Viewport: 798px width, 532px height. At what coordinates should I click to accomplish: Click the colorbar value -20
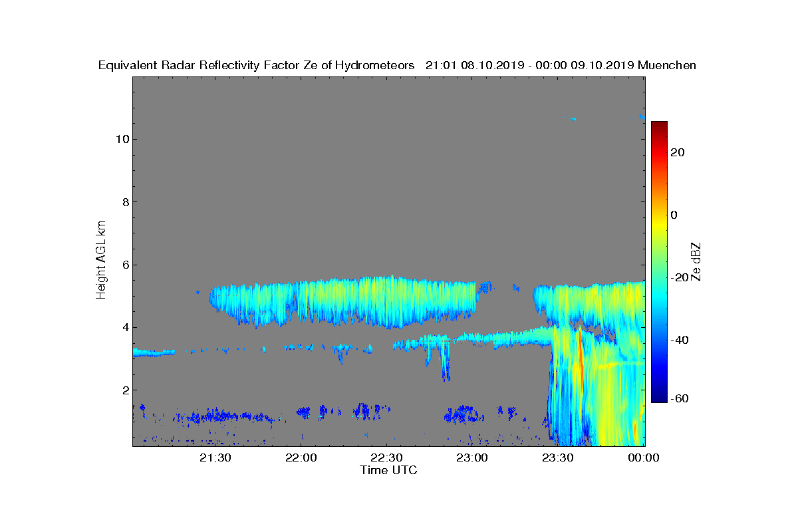[678, 277]
